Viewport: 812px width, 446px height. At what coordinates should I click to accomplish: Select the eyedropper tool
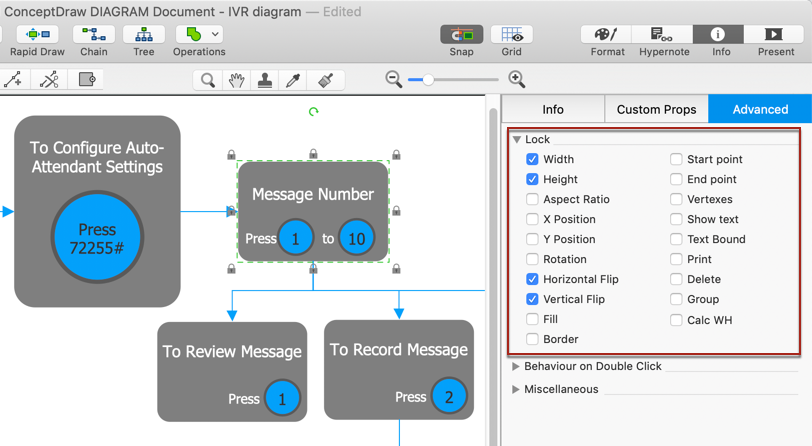coord(293,80)
